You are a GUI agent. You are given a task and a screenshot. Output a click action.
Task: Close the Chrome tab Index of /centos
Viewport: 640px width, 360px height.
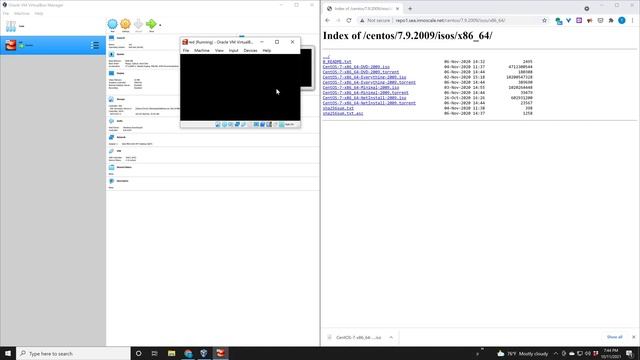(397, 9)
